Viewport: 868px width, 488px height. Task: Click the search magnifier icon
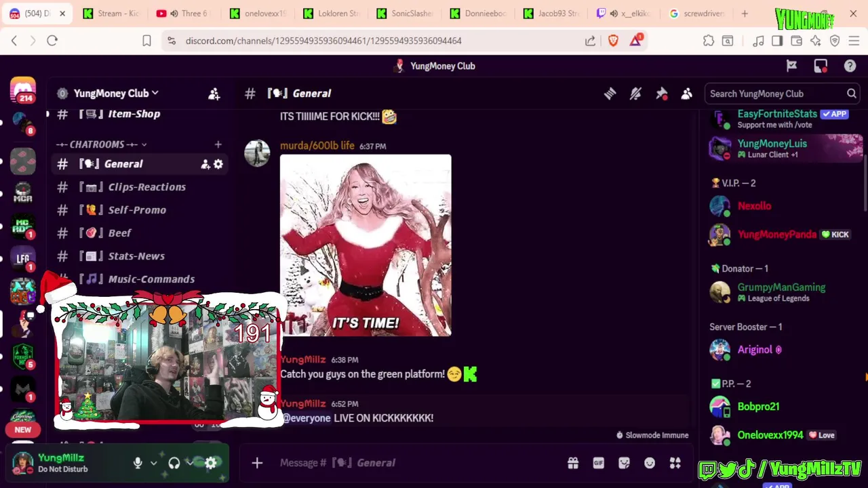[x=851, y=94]
